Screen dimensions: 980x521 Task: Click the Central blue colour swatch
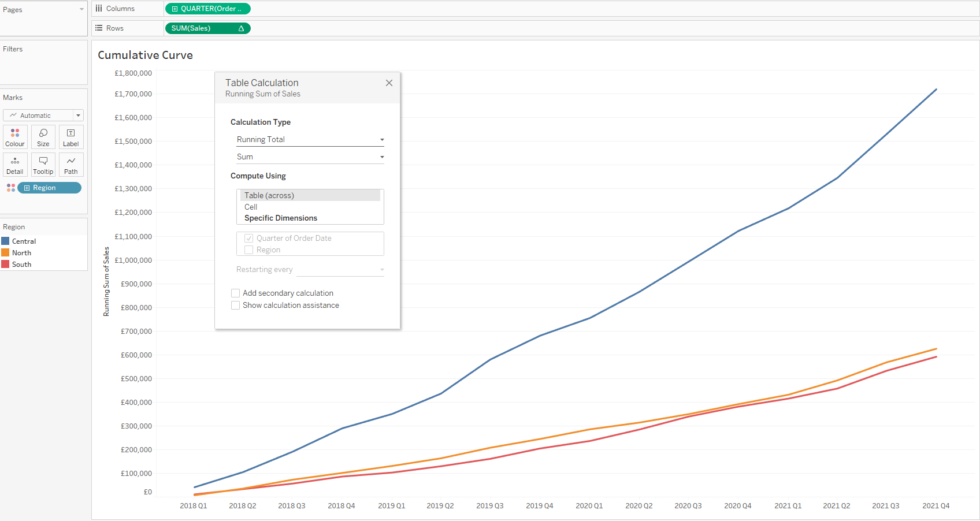(6, 241)
